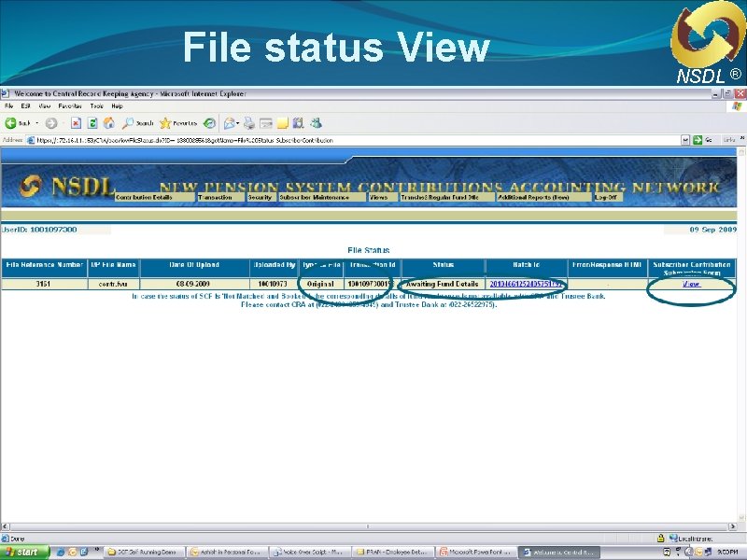Open the Transaction tab

point(220,197)
